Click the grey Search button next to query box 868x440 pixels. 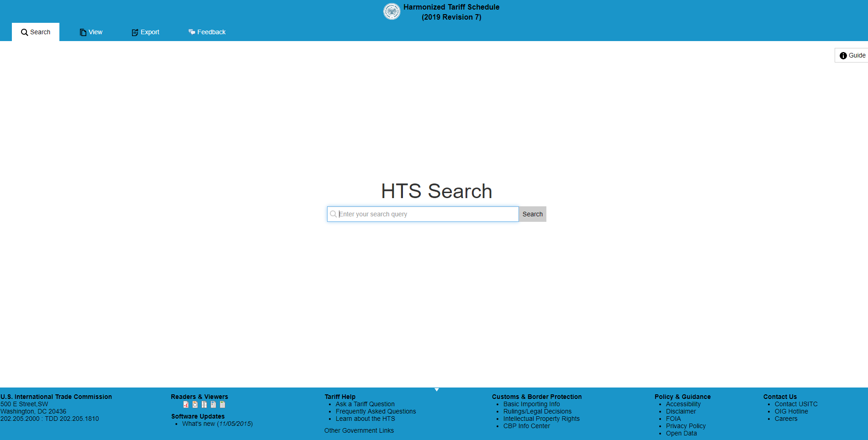pos(533,214)
